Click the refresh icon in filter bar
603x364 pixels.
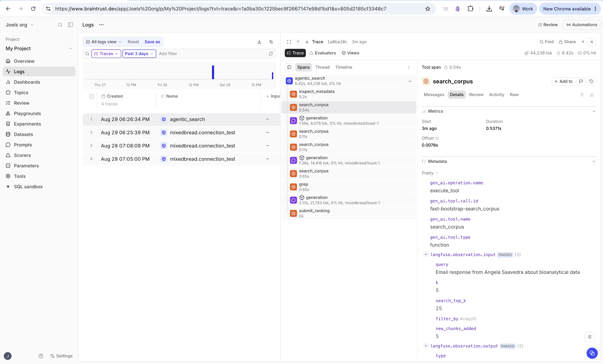(x=271, y=53)
